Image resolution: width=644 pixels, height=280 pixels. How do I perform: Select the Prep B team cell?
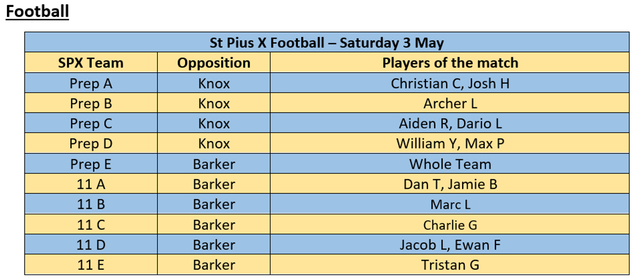[x=91, y=103]
